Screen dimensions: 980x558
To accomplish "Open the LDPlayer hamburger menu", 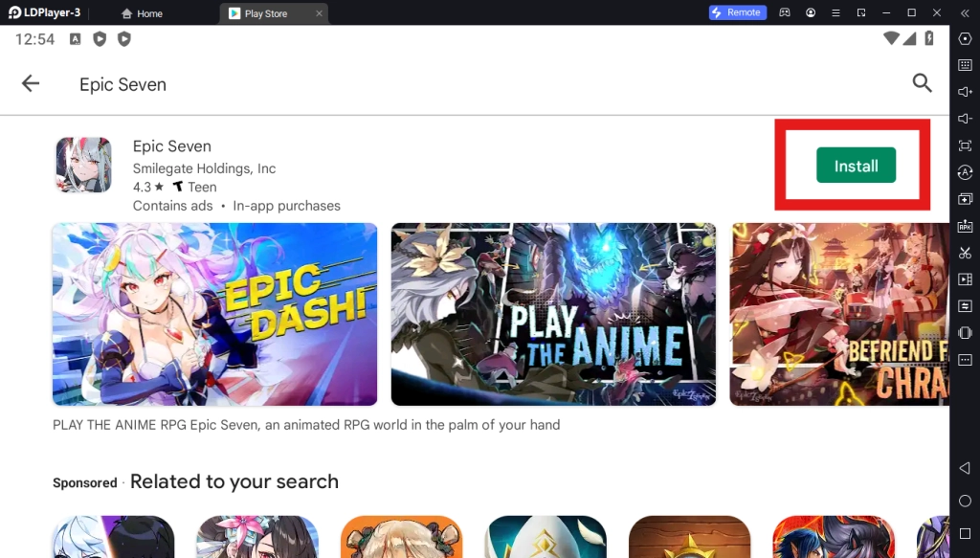I will click(x=835, y=12).
